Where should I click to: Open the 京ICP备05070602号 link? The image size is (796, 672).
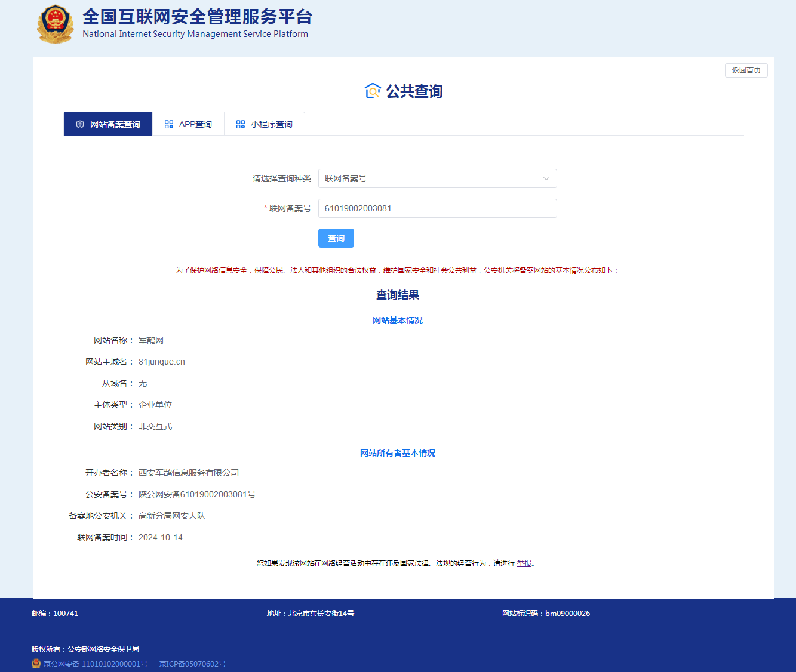pyautogui.click(x=192, y=664)
